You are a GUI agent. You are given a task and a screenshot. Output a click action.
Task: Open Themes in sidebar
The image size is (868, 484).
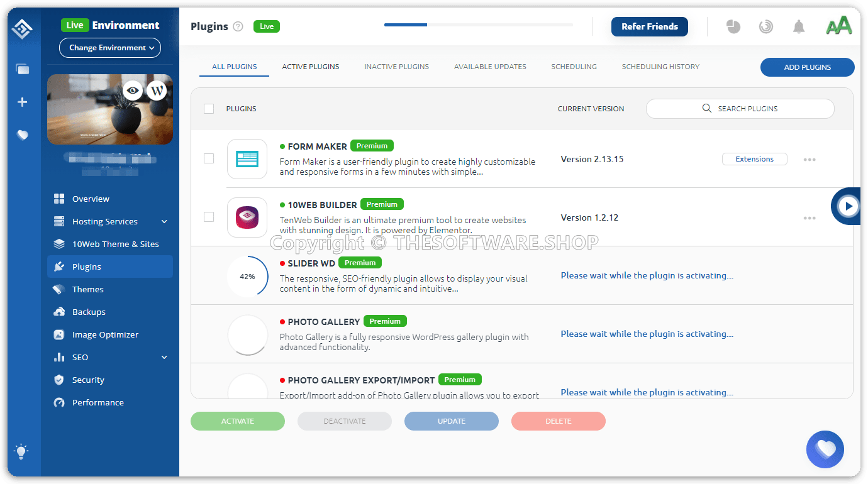pyautogui.click(x=110, y=289)
